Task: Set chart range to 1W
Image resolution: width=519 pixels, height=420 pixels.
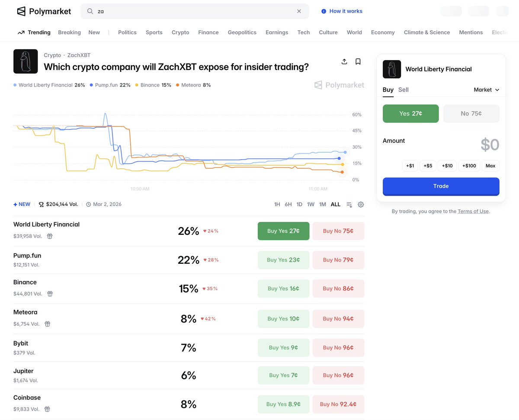Action: pos(311,205)
